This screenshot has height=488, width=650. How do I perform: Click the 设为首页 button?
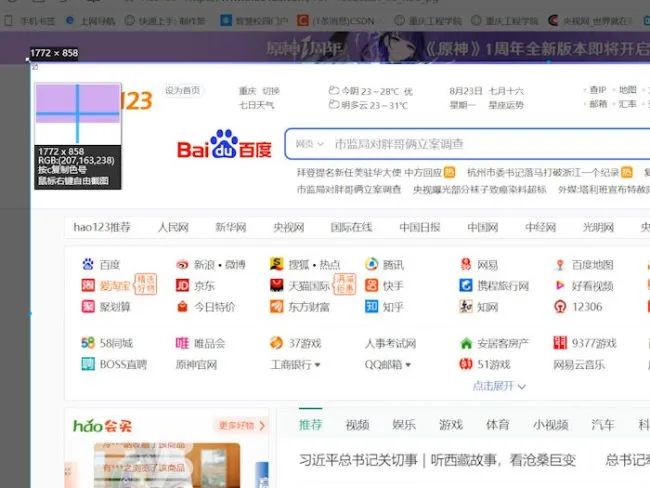point(182,90)
